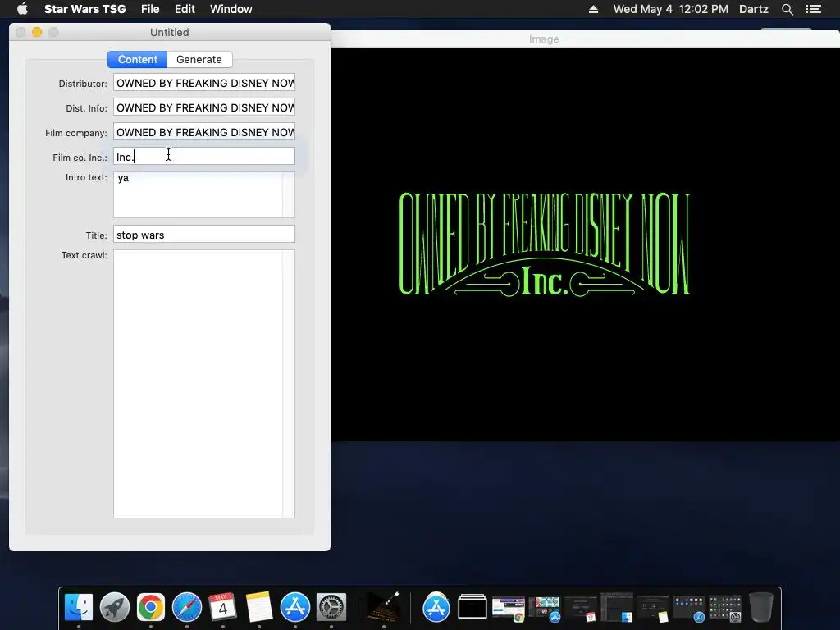Open Finder from the dock
Image resolution: width=840 pixels, height=630 pixels.
point(78,608)
